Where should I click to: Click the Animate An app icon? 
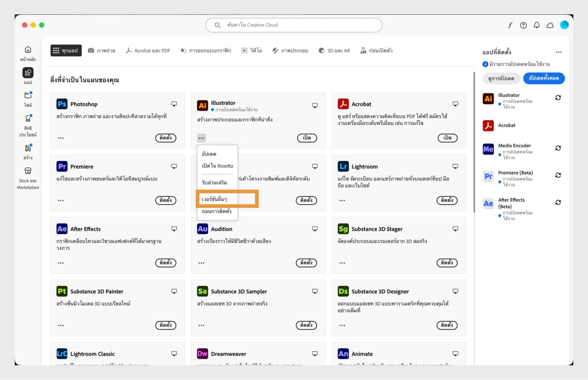click(343, 354)
